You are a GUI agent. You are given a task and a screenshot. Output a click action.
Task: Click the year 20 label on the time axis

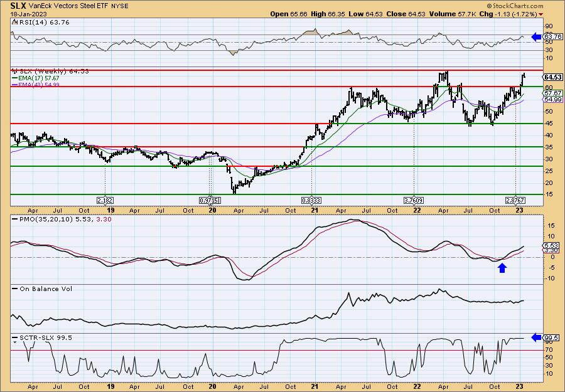212,210
